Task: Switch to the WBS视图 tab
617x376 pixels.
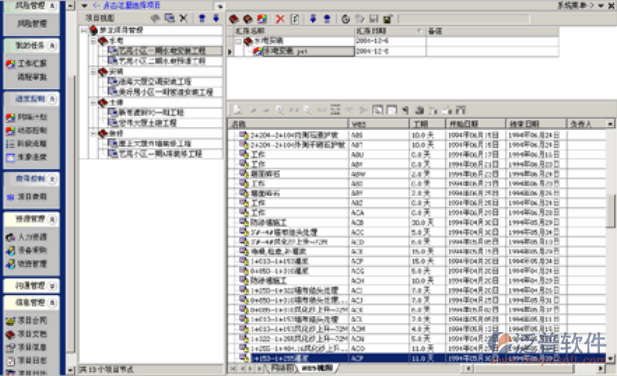Action: tap(317, 368)
